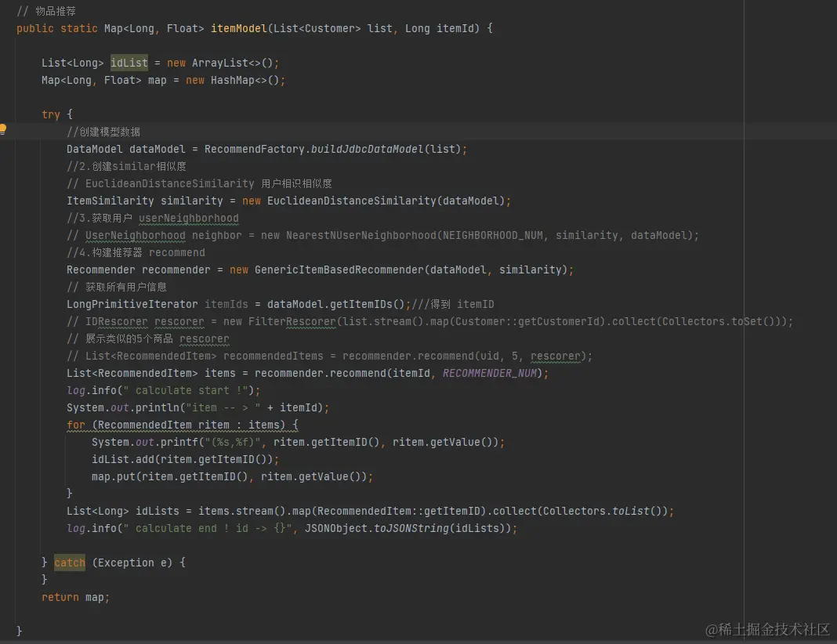Click the idList.add statement
The width and height of the screenshot is (837, 644).
point(185,459)
